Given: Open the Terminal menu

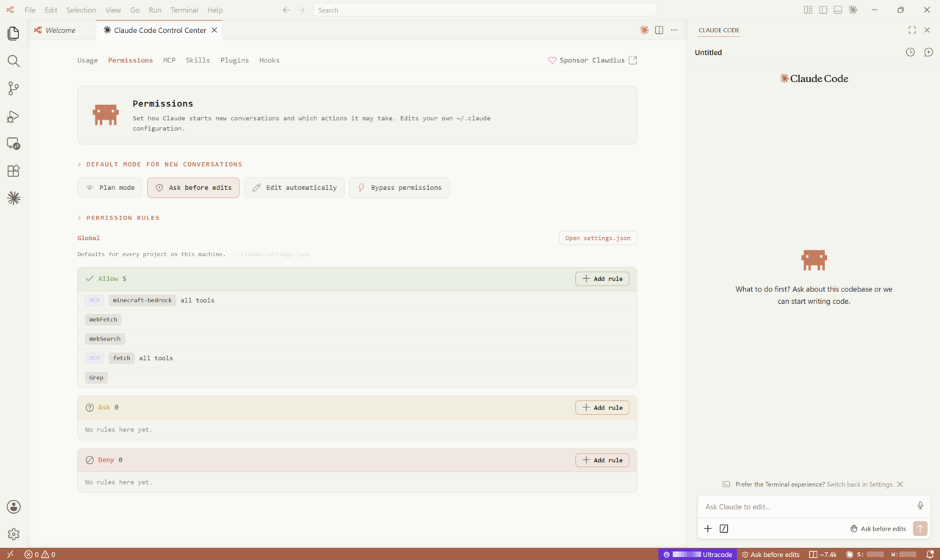Looking at the screenshot, I should pyautogui.click(x=184, y=10).
